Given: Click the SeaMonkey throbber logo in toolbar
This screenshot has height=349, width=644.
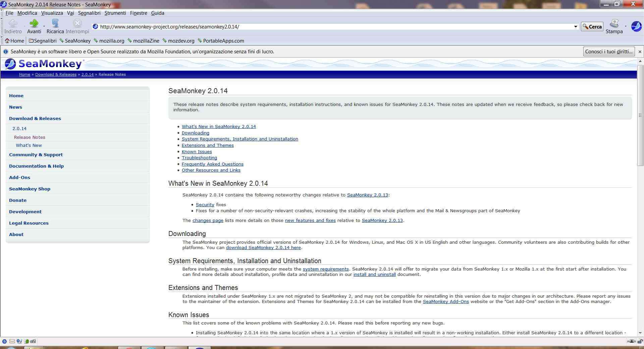Looking at the screenshot, I should pyautogui.click(x=636, y=26).
